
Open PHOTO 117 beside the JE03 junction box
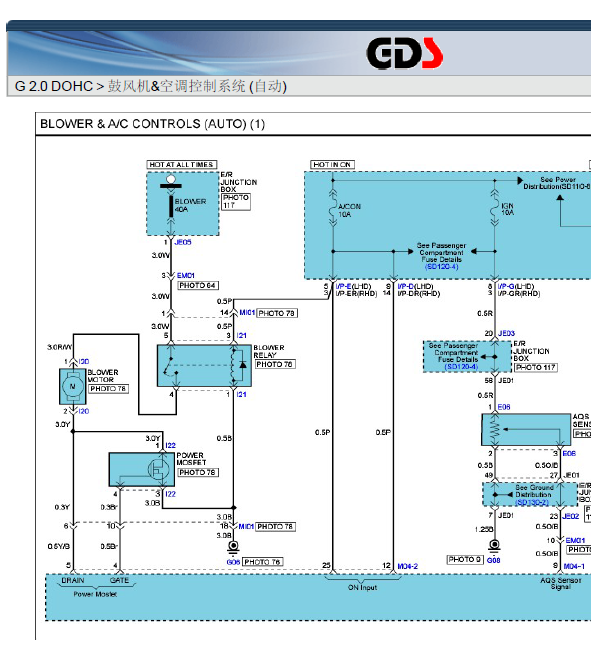[535, 367]
